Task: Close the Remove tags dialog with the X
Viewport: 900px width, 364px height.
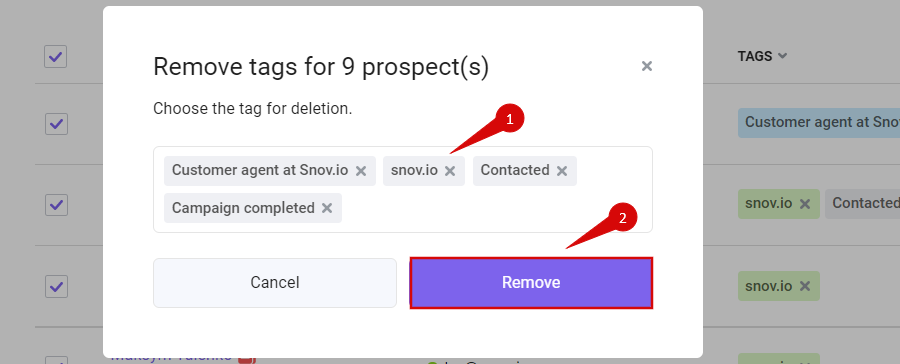Action: (647, 66)
